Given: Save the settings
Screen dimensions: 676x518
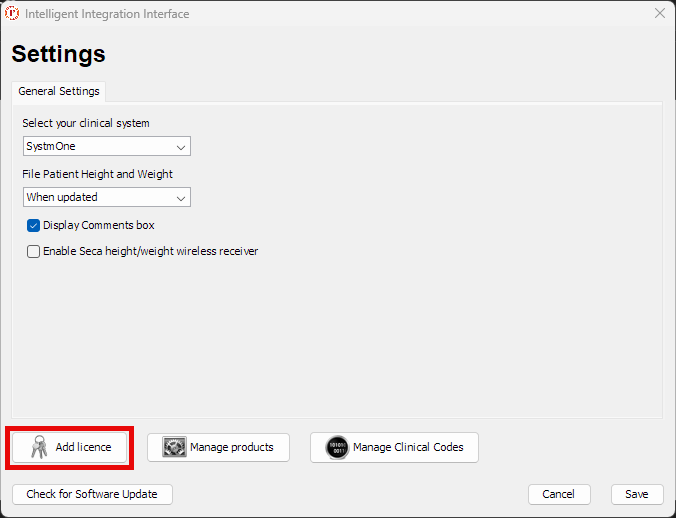Looking at the screenshot, I should coord(637,494).
